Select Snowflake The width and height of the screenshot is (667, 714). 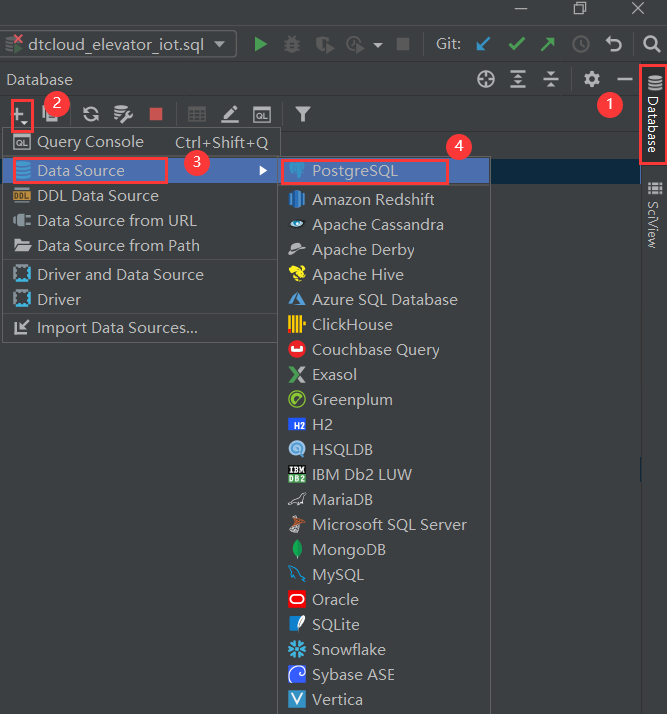[384, 650]
